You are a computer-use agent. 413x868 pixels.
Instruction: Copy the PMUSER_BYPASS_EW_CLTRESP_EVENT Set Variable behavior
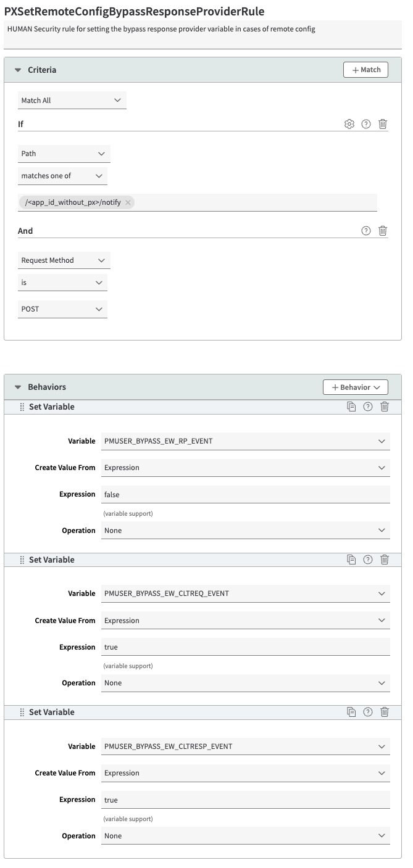(x=351, y=712)
